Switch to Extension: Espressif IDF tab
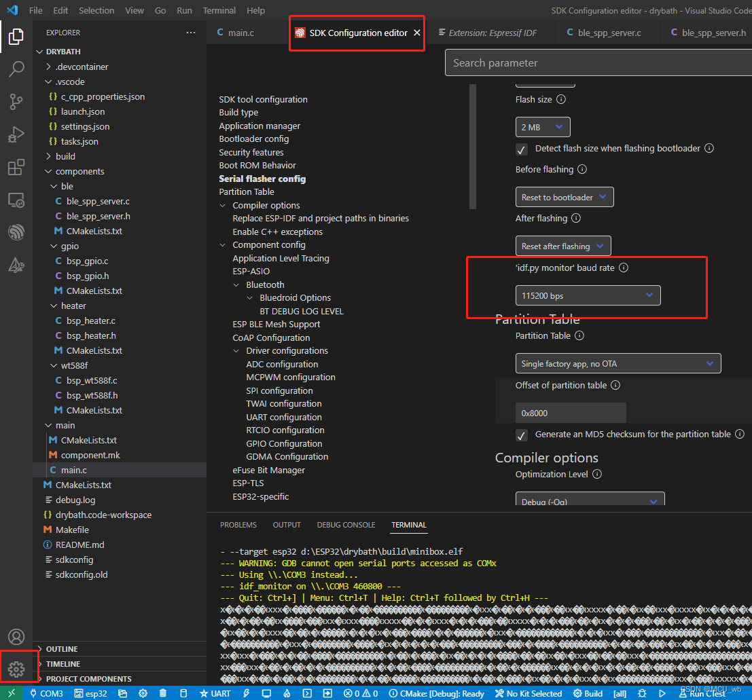Viewport: 752px width, 700px height. tap(492, 33)
